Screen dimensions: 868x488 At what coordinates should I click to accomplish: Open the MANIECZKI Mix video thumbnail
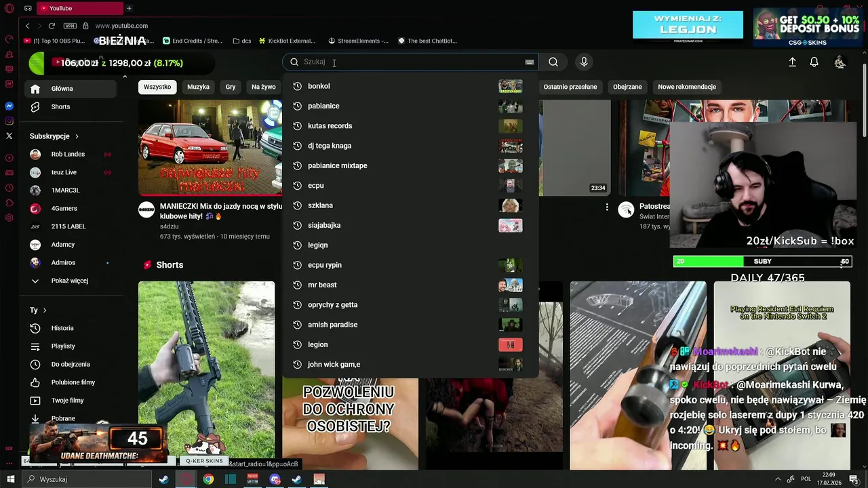[x=210, y=148]
